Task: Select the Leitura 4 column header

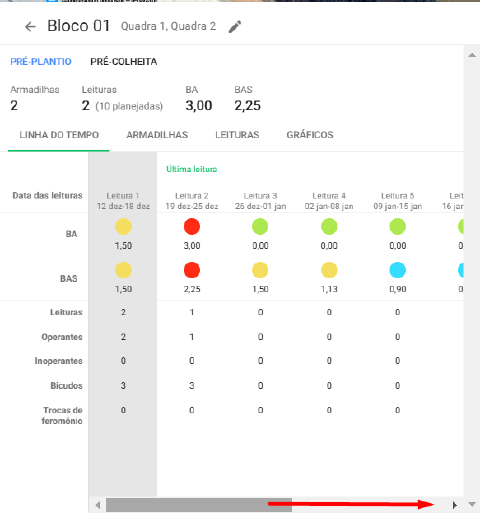Action: tap(329, 201)
